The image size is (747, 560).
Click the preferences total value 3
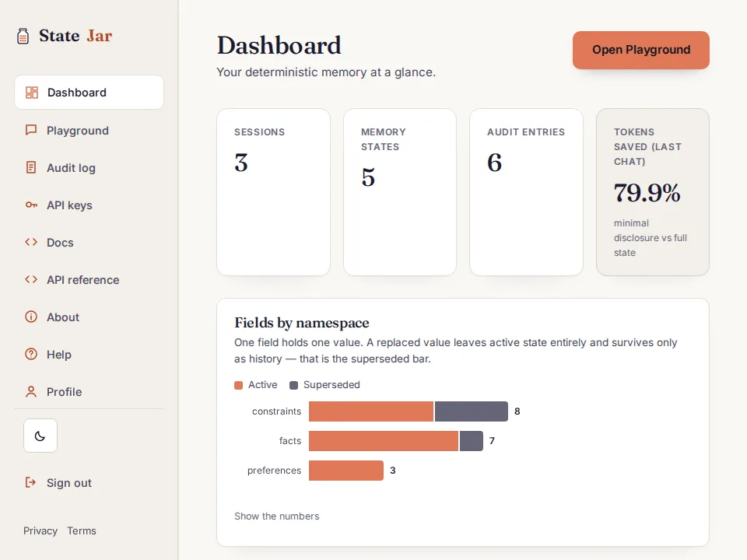(x=392, y=471)
